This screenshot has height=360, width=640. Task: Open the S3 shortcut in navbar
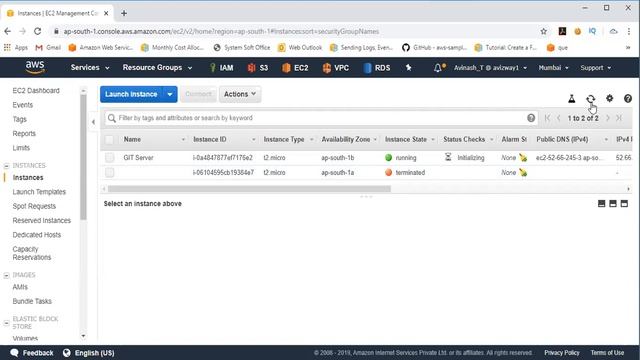pyautogui.click(x=258, y=68)
